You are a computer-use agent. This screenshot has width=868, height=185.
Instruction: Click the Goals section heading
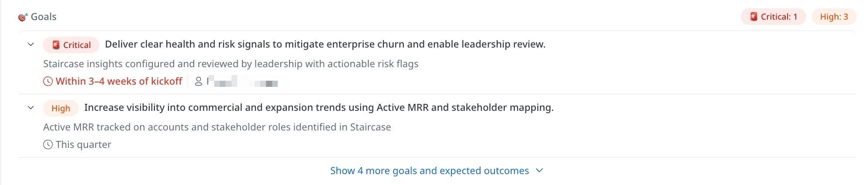click(x=44, y=17)
